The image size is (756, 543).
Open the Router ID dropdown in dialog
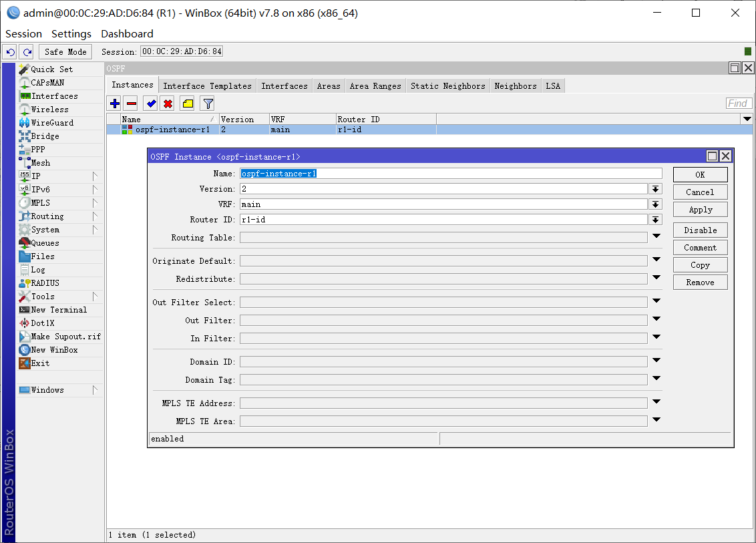point(655,220)
